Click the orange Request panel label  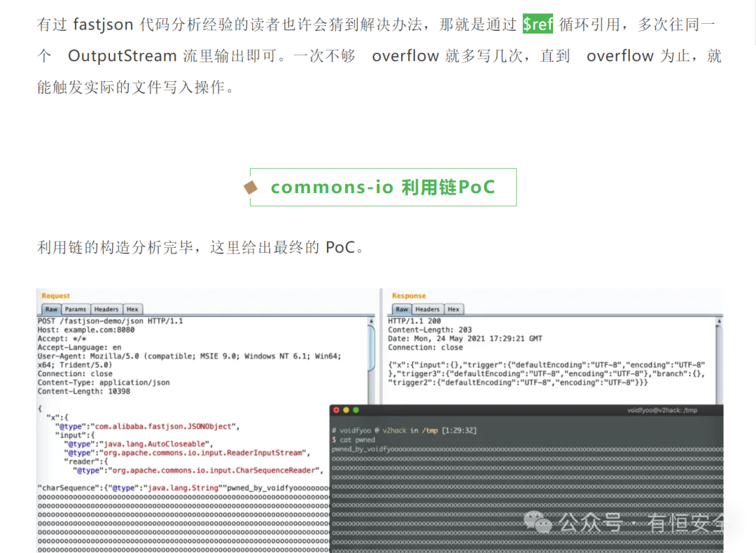pos(55,295)
